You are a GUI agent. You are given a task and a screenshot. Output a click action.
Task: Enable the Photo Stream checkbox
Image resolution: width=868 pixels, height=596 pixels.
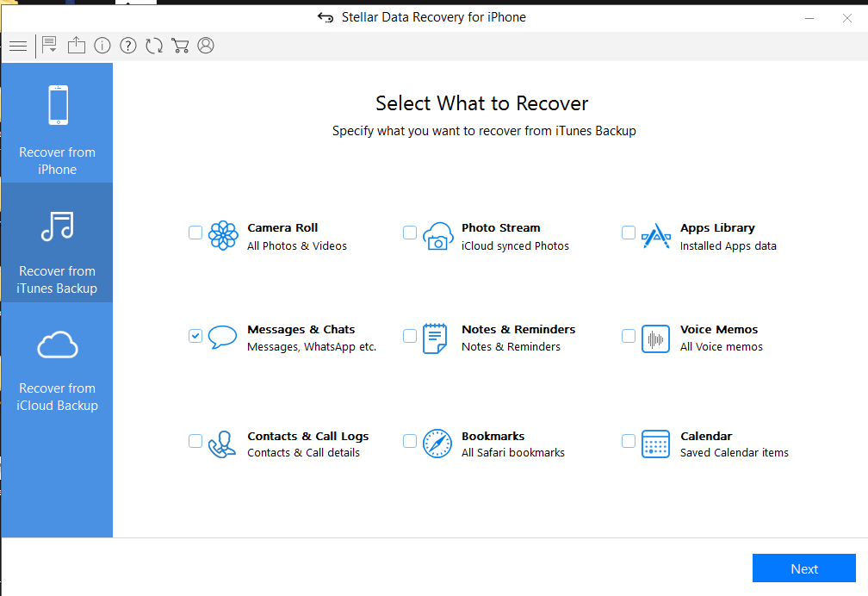410,233
